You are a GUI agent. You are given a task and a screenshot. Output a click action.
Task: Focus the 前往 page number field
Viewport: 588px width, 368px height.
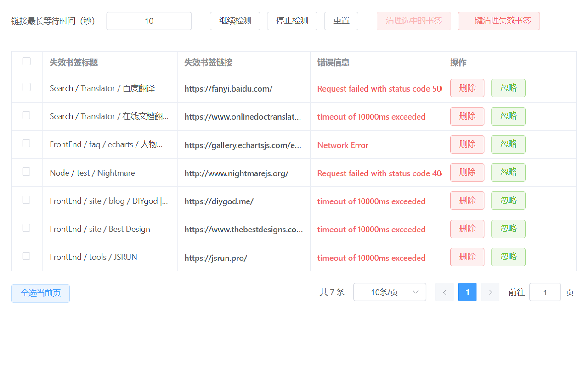(x=545, y=292)
